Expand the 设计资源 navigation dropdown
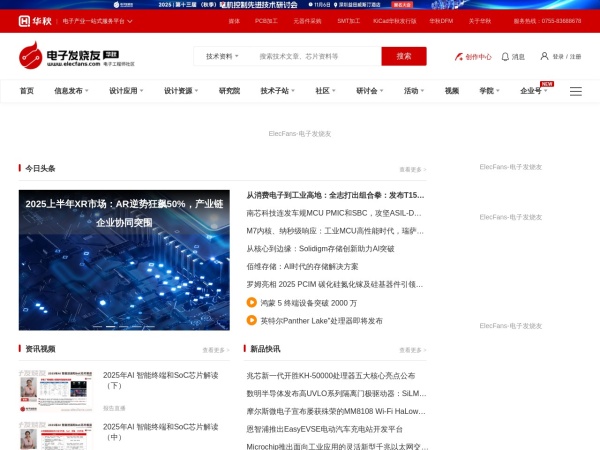This screenshot has width=600, height=450. (x=181, y=91)
